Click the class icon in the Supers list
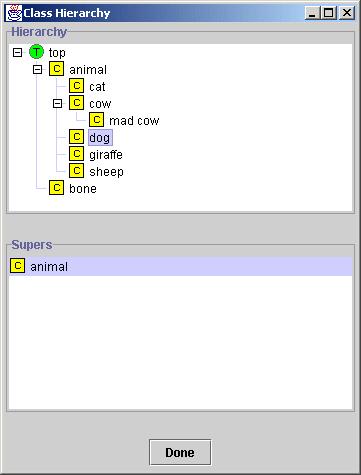Viewport: 361px width, 475px height. tap(18, 266)
